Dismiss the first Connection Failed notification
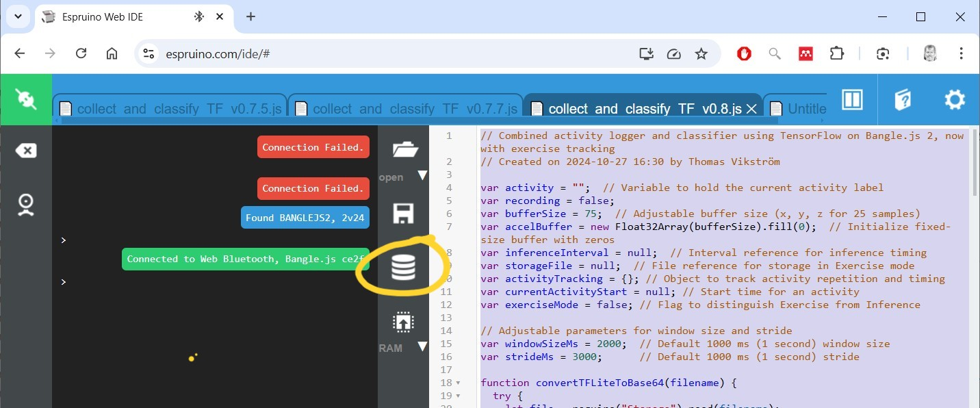This screenshot has width=980, height=408. click(x=313, y=147)
